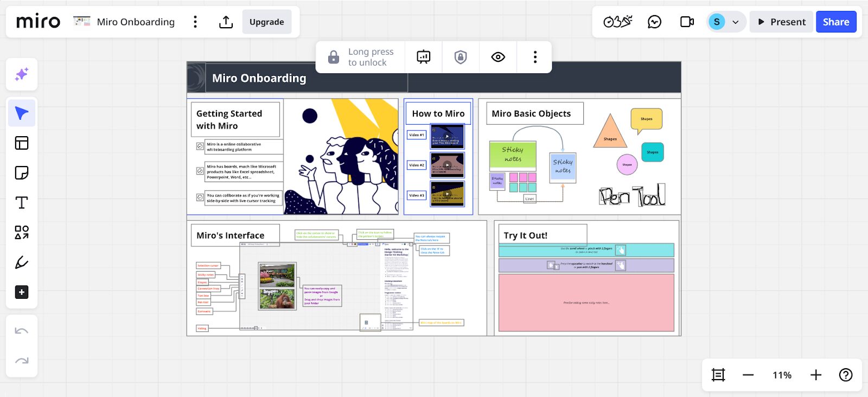
Task: Click the Miro Onboarding frame banner title
Action: [x=259, y=78]
